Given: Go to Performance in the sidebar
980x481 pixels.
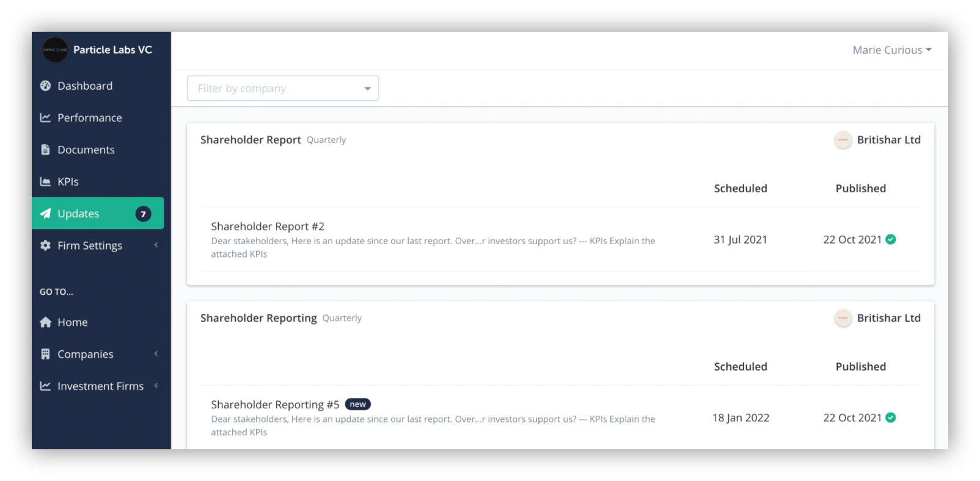Looking at the screenshot, I should 98,117.
